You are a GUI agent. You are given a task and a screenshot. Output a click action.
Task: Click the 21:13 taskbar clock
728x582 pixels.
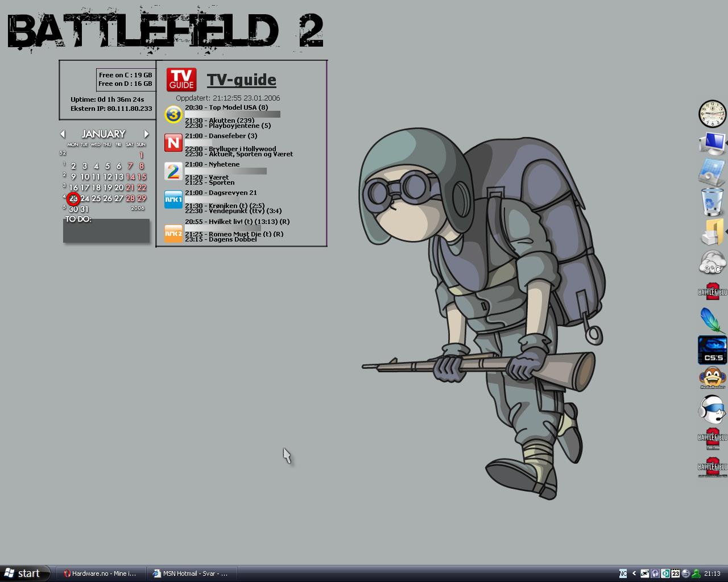[x=712, y=573]
